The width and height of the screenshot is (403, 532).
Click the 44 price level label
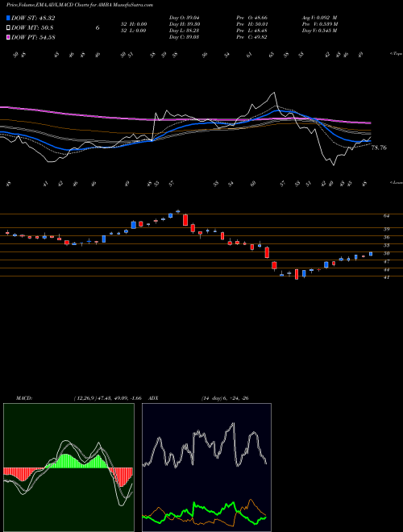387,270
